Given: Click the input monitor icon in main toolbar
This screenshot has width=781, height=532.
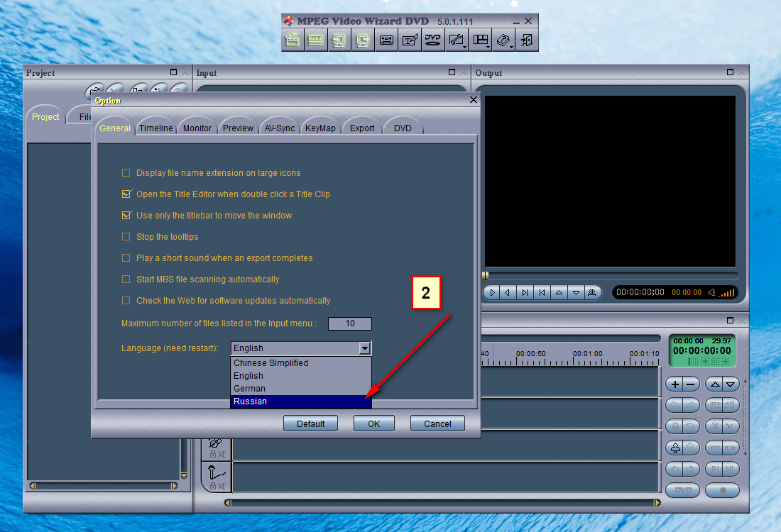Looking at the screenshot, I should pos(339,40).
